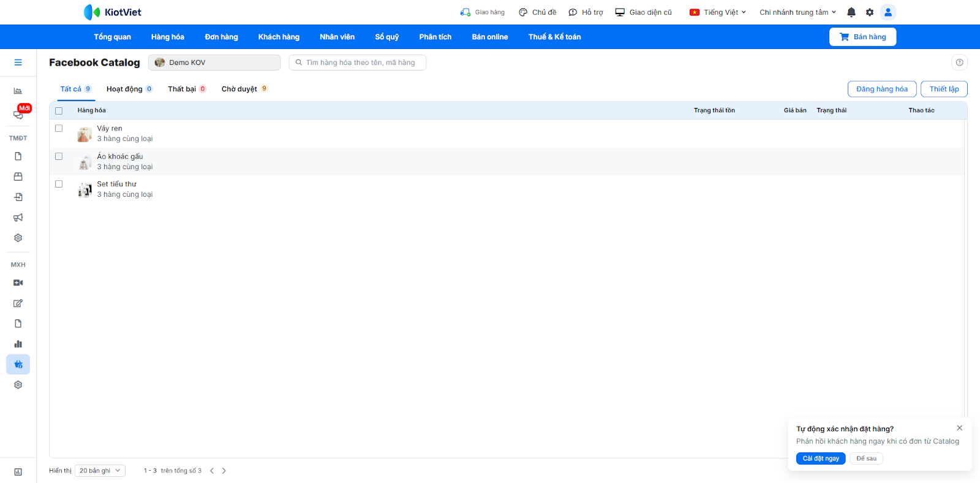Select all items with the header checkbox
The height and width of the screenshot is (483, 980).
[x=59, y=111]
